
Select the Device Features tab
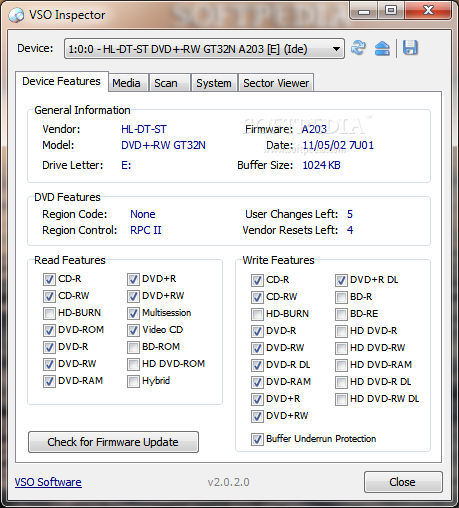(61, 81)
